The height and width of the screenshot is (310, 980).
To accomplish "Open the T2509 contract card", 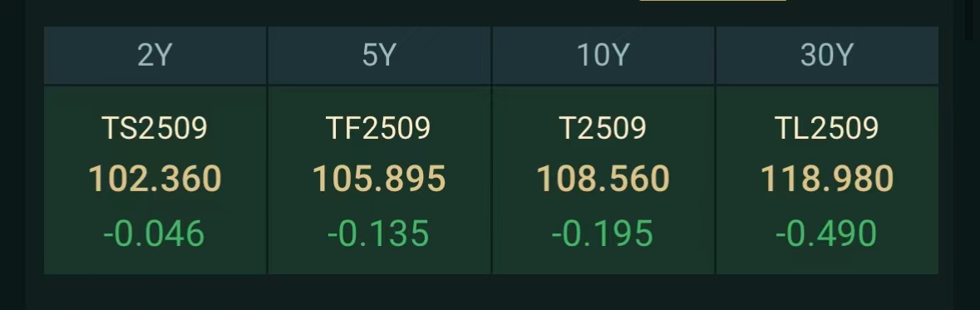I will click(603, 180).
